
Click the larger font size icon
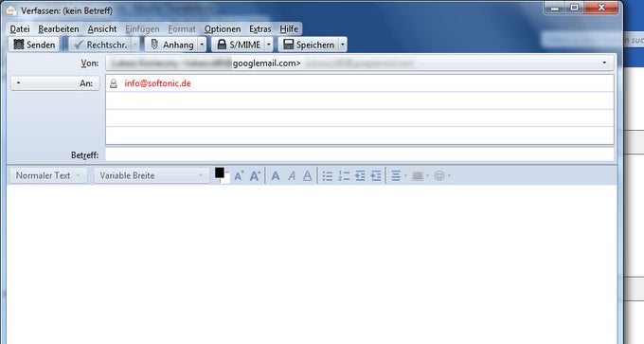[255, 176]
